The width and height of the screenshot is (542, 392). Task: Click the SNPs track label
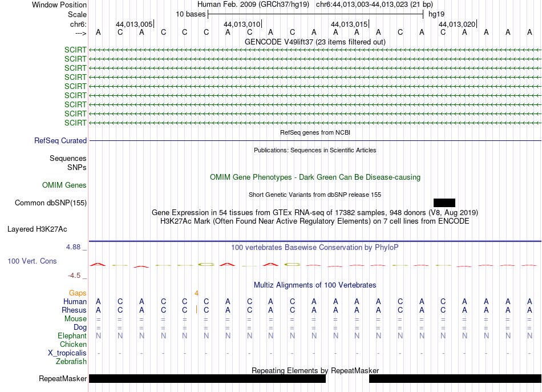click(x=77, y=167)
